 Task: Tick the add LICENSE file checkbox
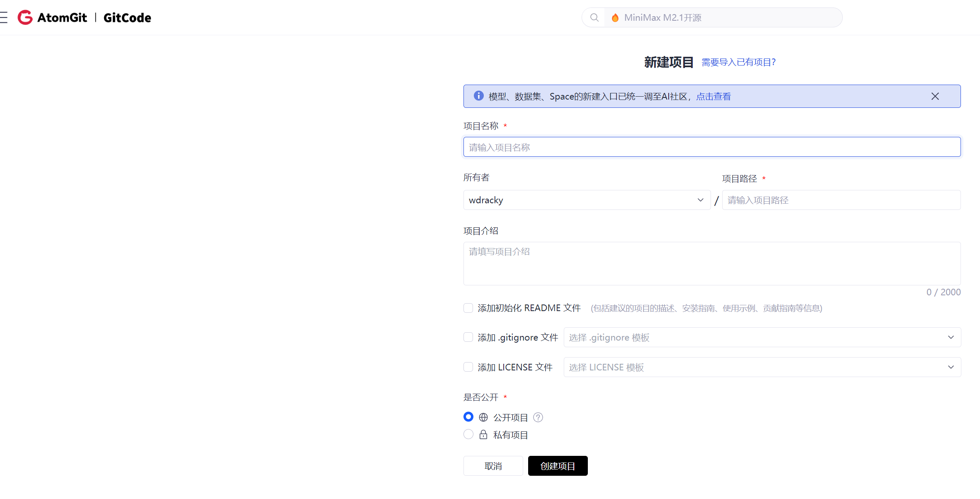(468, 367)
